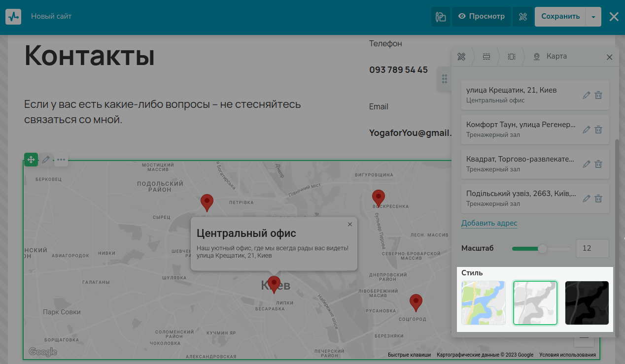Click the scale value input field
This screenshot has height=364, width=625.
click(592, 248)
